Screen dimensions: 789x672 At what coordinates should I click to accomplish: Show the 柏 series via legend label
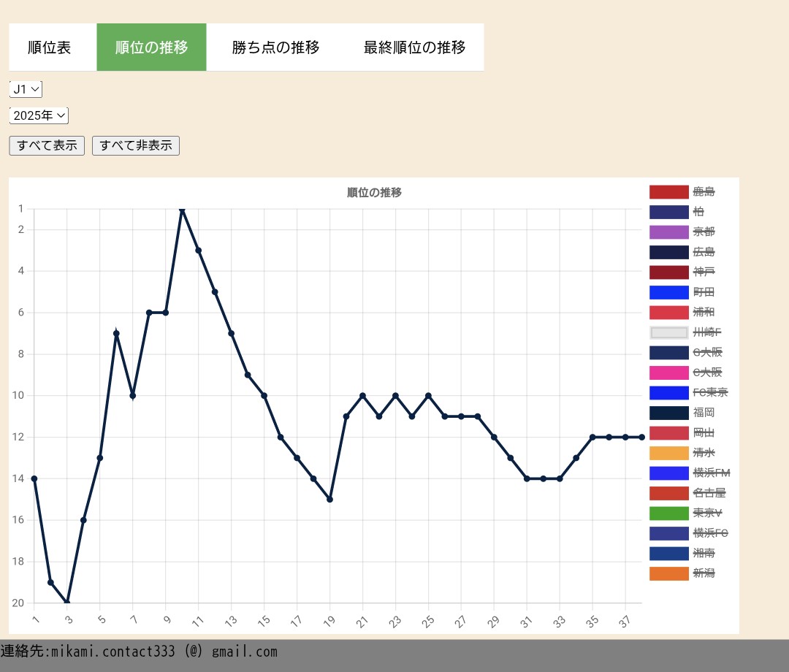point(698,212)
